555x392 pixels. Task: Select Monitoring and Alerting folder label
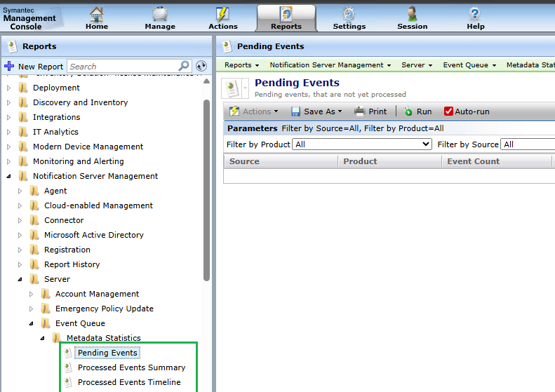[79, 161]
